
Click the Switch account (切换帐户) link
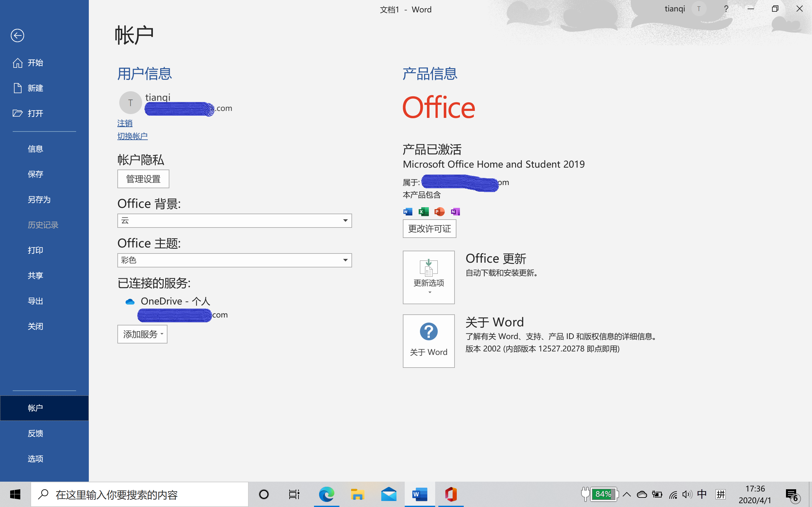point(132,136)
